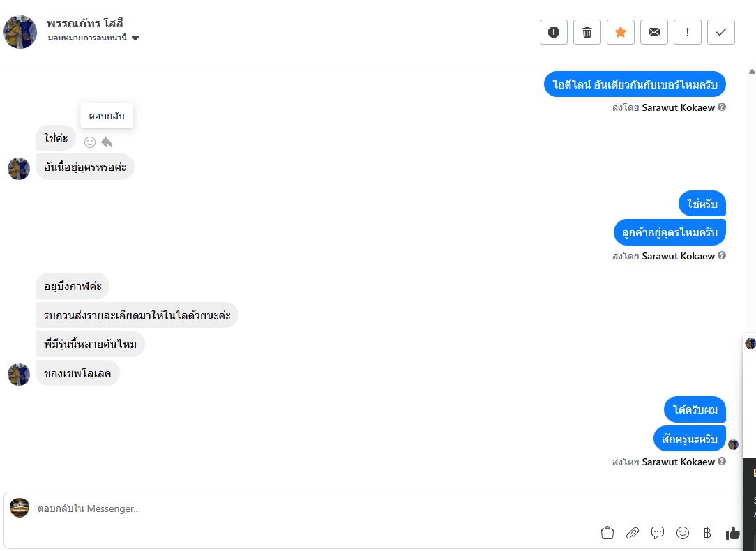Viewport: 756px width, 551px height.
Task: Open the shopping bag product icon
Action: (607, 533)
